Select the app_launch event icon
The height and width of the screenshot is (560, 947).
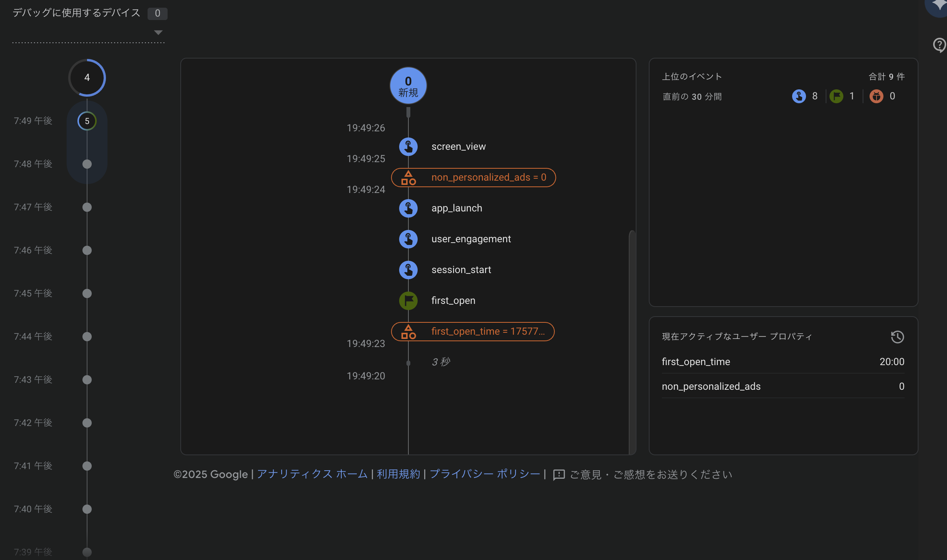(408, 208)
